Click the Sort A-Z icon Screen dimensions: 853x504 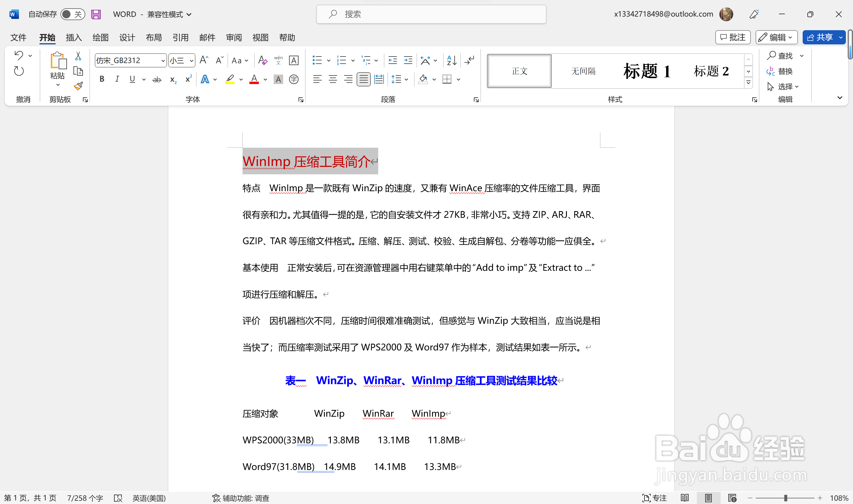tap(452, 60)
